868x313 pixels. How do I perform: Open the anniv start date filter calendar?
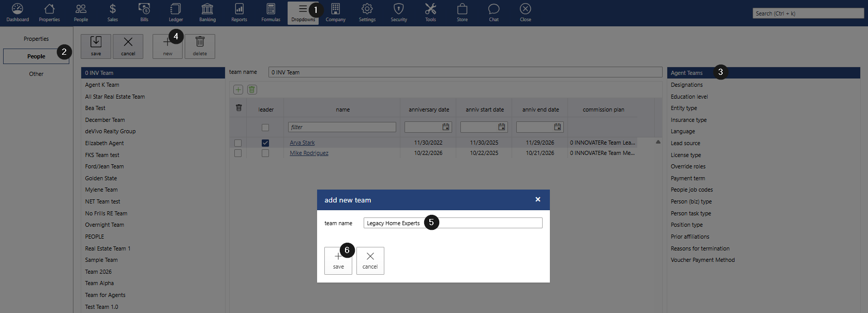(x=502, y=127)
